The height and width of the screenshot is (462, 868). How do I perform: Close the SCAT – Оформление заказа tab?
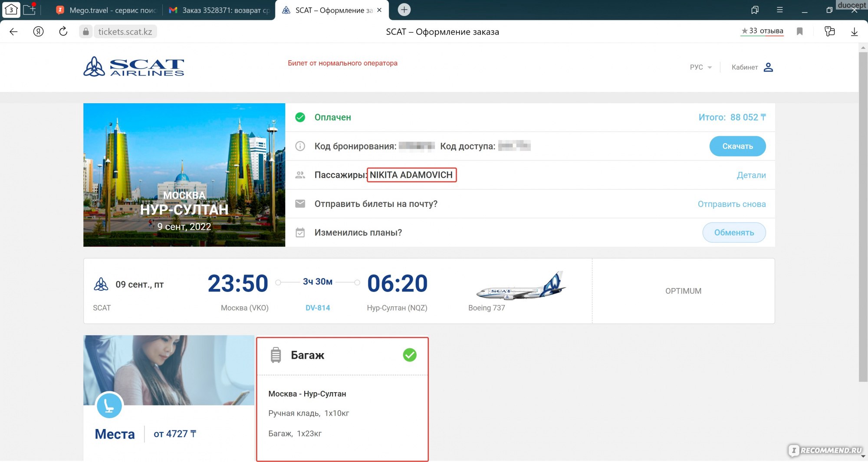[379, 10]
